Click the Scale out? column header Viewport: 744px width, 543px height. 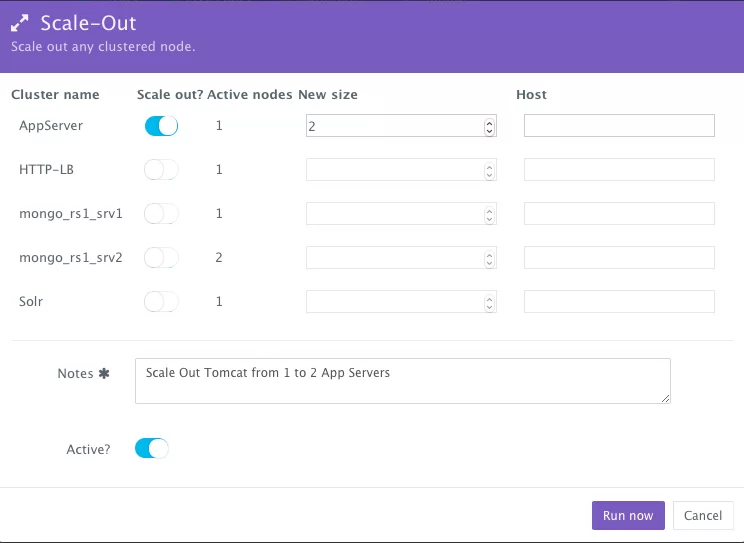click(170, 94)
